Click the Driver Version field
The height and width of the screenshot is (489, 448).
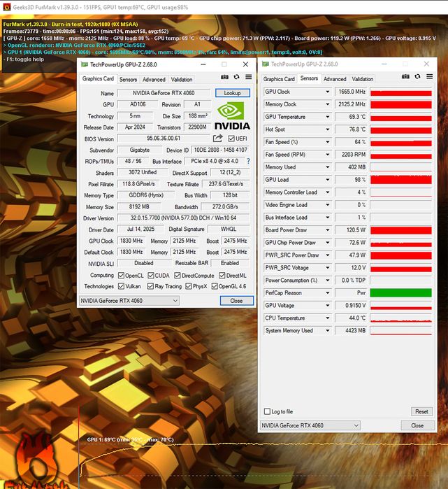(183, 218)
